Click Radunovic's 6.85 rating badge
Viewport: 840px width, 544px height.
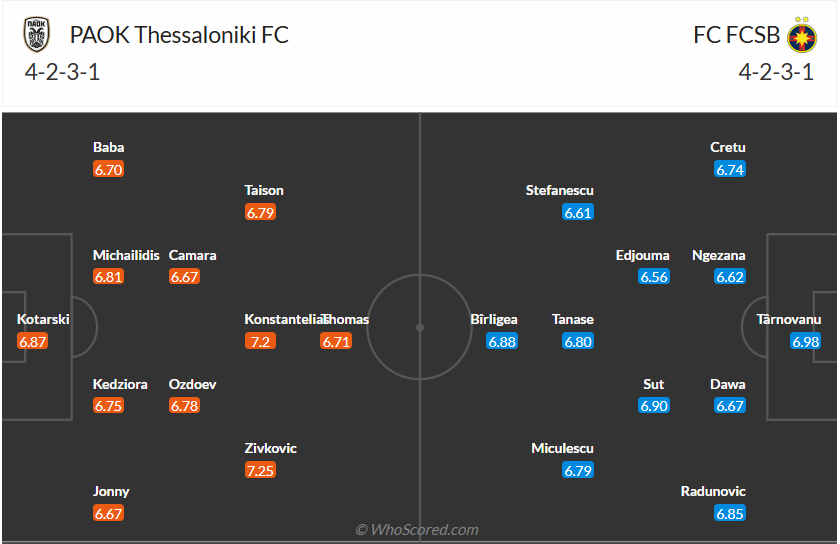pos(730,513)
